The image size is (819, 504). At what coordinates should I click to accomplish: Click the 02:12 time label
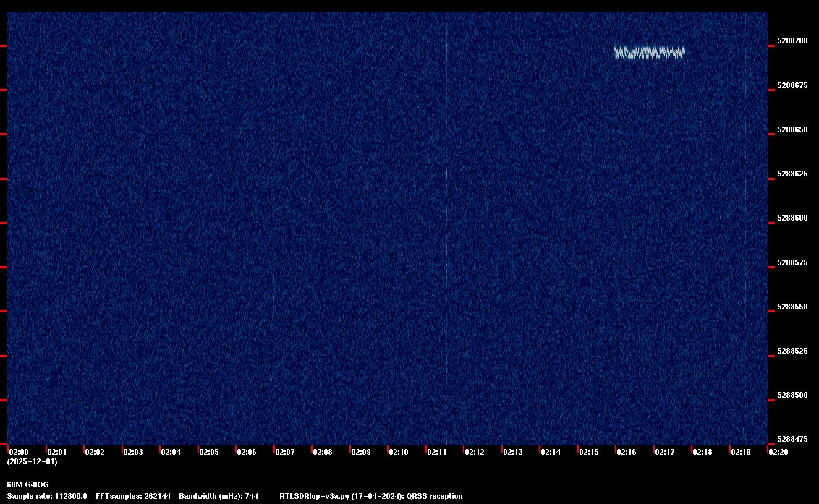pyautogui.click(x=475, y=452)
